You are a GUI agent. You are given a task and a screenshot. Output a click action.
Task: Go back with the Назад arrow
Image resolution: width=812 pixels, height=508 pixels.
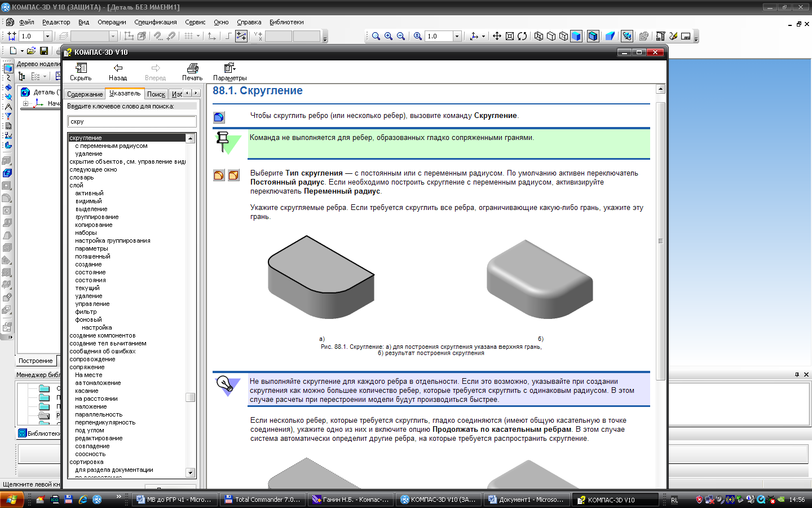point(118,68)
